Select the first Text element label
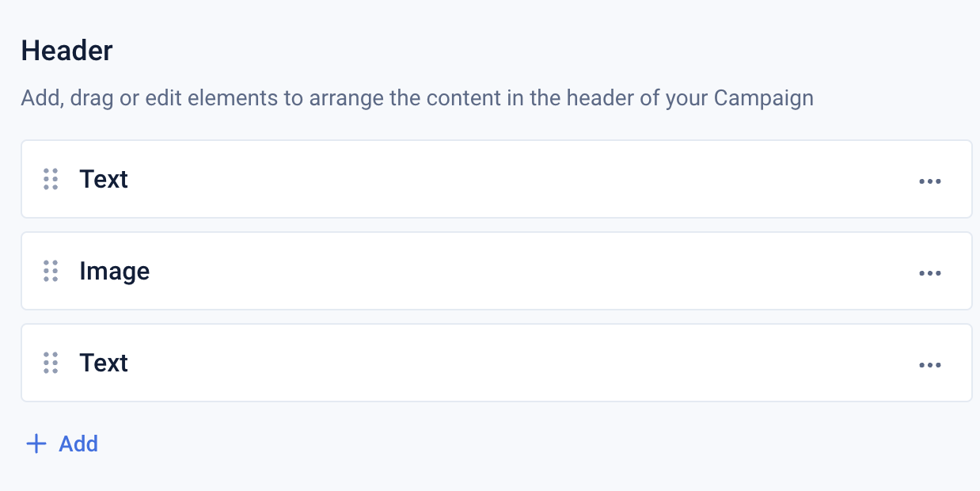This screenshot has width=980, height=491. click(x=104, y=179)
